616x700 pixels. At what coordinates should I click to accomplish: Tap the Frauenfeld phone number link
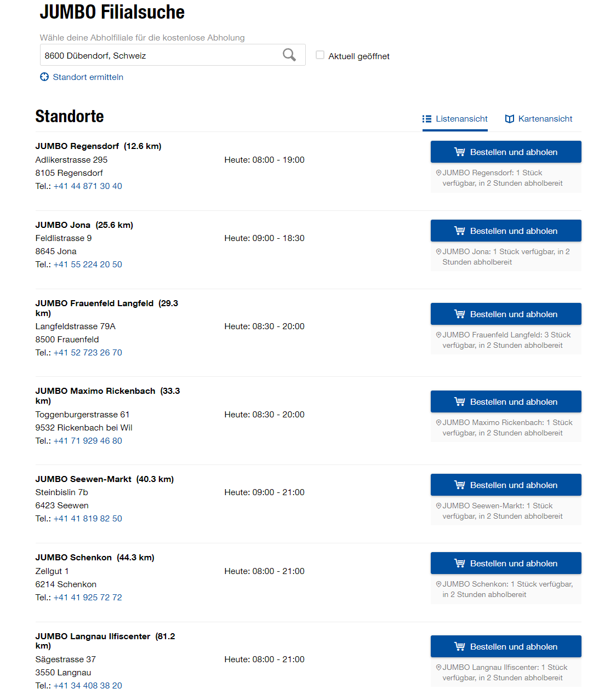(x=88, y=353)
